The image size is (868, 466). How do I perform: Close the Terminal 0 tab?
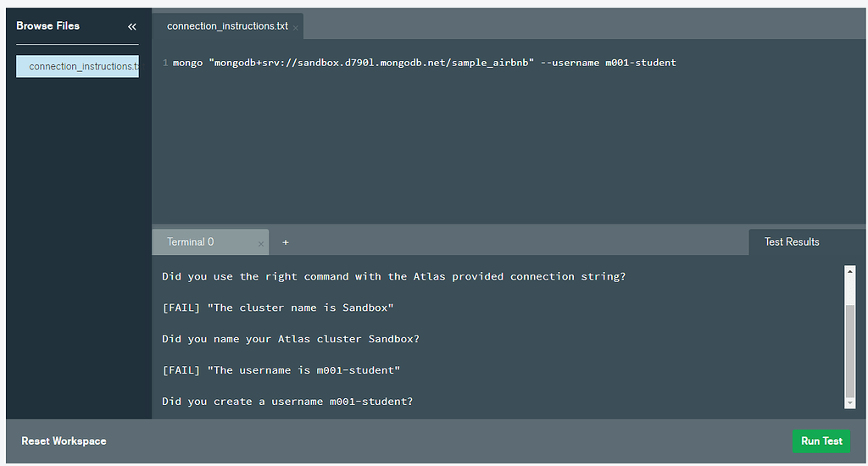(260, 243)
